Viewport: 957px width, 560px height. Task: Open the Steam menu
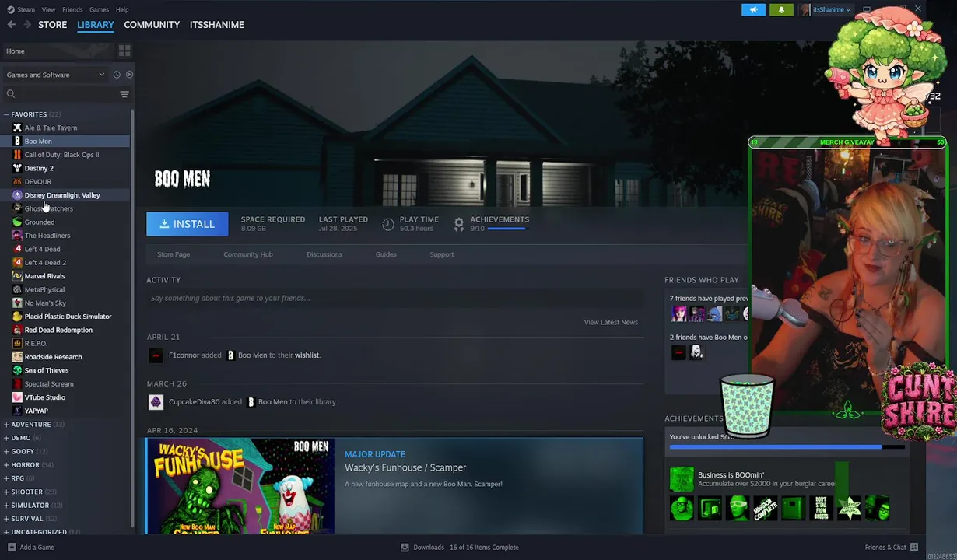(26, 9)
